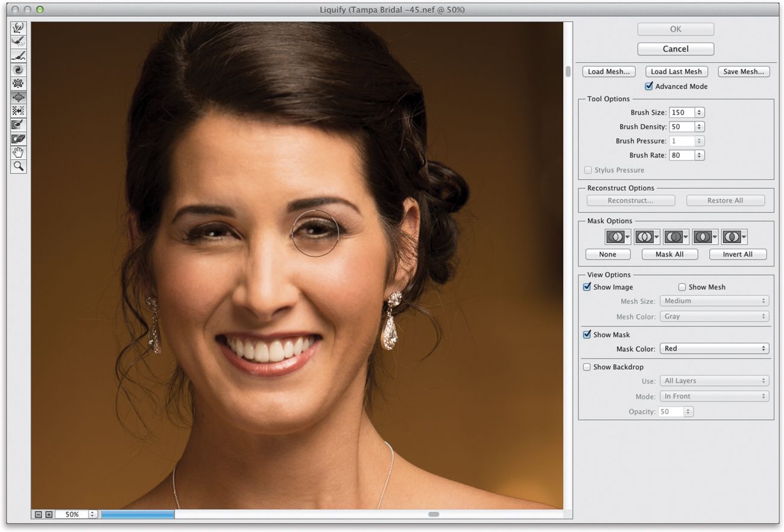Click the Brush Pressure value field
The image size is (784, 532).
pyautogui.click(x=681, y=141)
